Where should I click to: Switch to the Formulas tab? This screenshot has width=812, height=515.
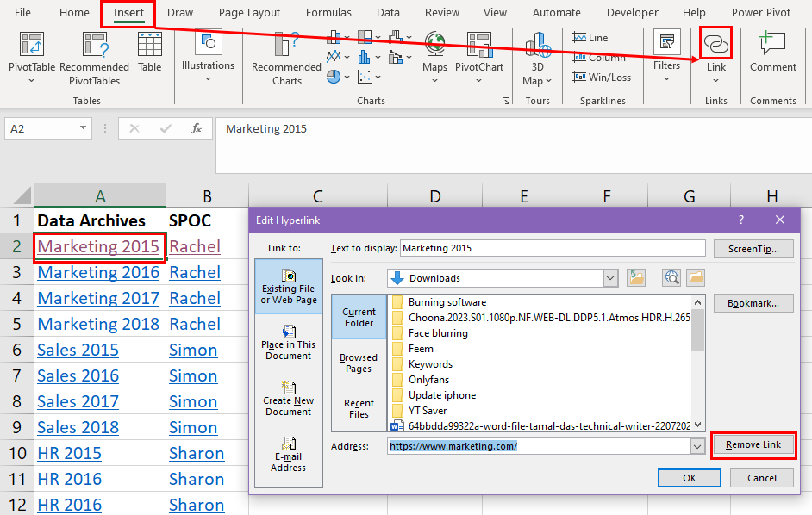click(x=328, y=12)
